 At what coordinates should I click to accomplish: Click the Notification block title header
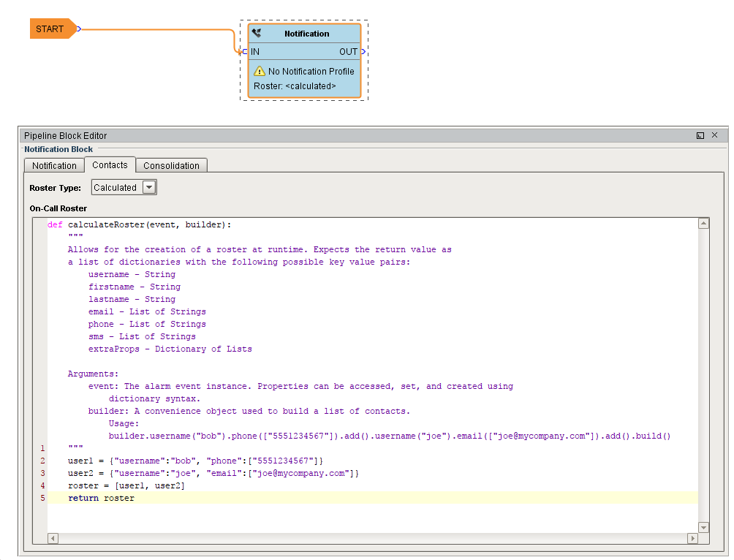coord(306,34)
